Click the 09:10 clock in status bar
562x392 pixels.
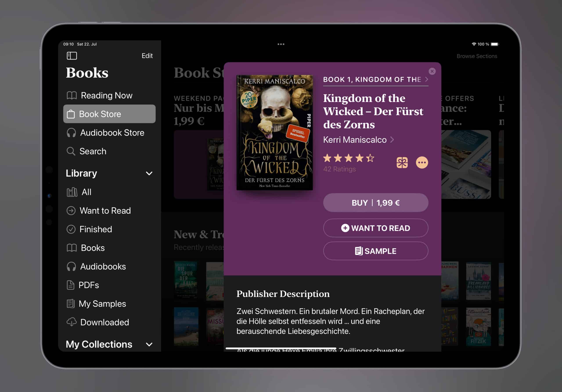click(68, 44)
